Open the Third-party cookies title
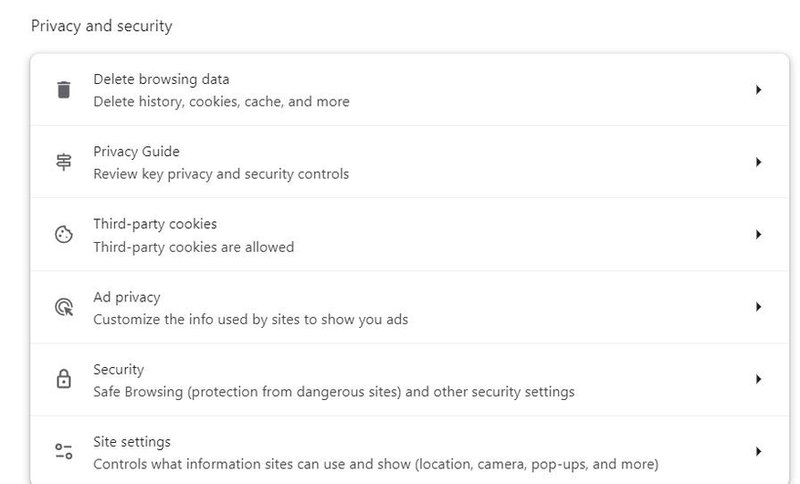Screen dimensions: 800x484 [x=155, y=224]
